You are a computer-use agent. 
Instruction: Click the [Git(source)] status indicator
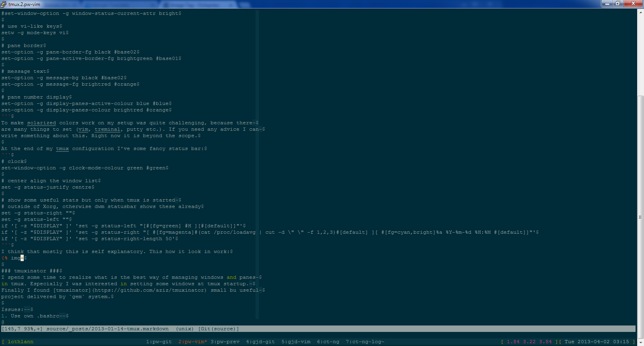[219, 329]
